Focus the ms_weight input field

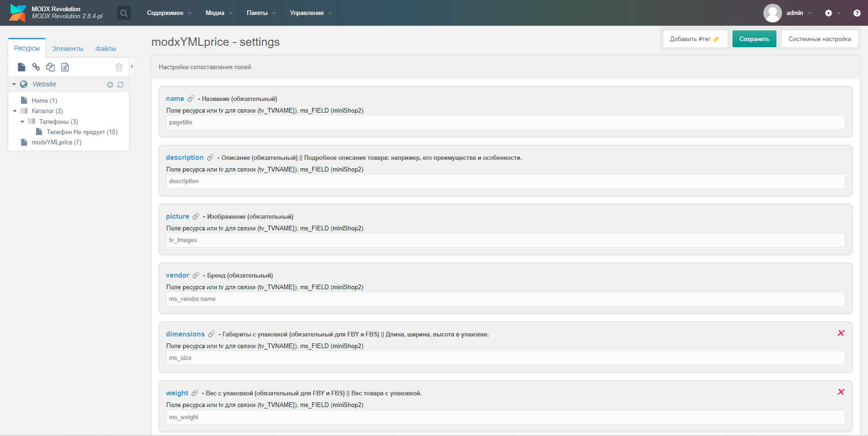point(505,417)
